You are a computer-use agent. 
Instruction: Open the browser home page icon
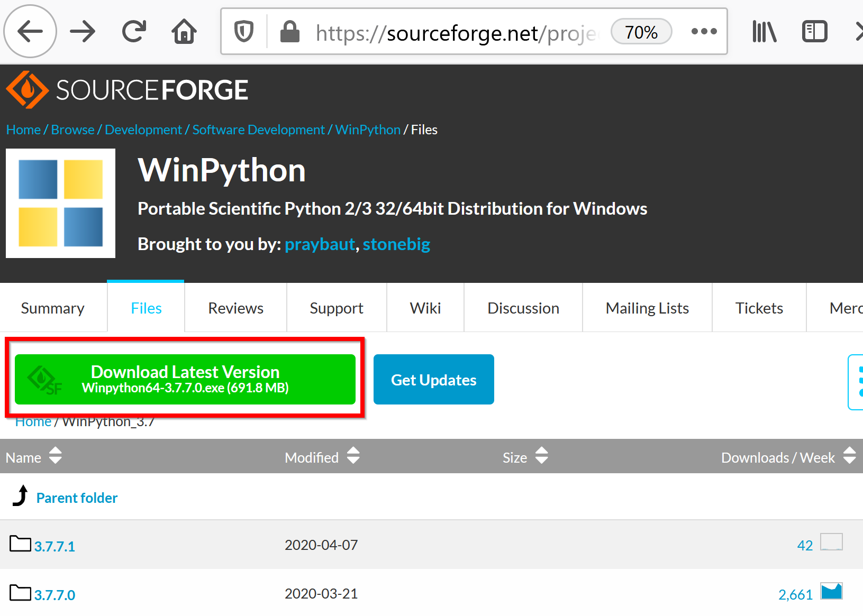(x=184, y=32)
